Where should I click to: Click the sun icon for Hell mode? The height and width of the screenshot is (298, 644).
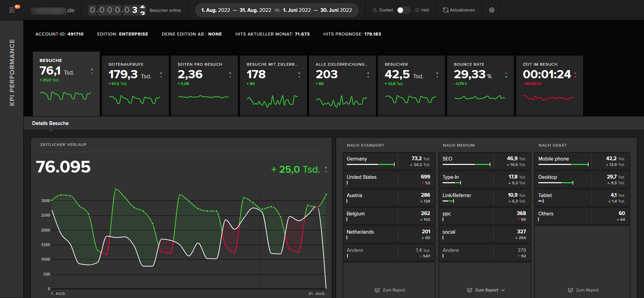pos(417,10)
